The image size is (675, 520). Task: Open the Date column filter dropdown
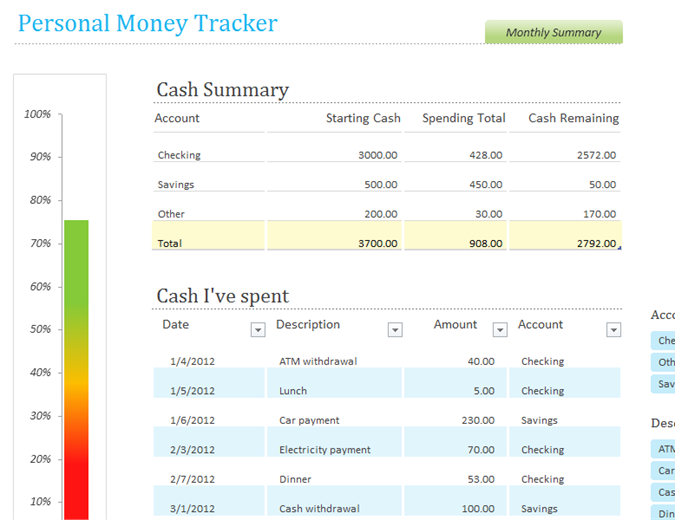[x=258, y=330]
